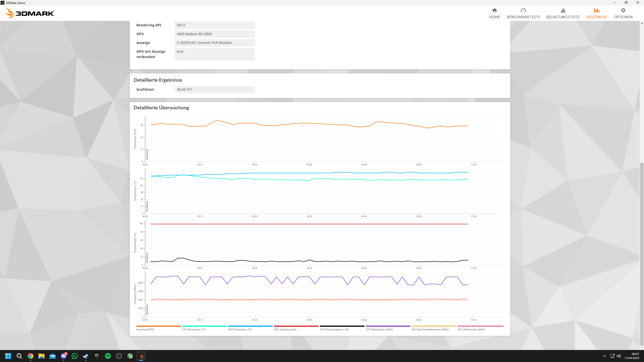The height and width of the screenshot is (362, 644).
Task: Click the purple CPU Taktfrequenz swatch
Action: 388,326
